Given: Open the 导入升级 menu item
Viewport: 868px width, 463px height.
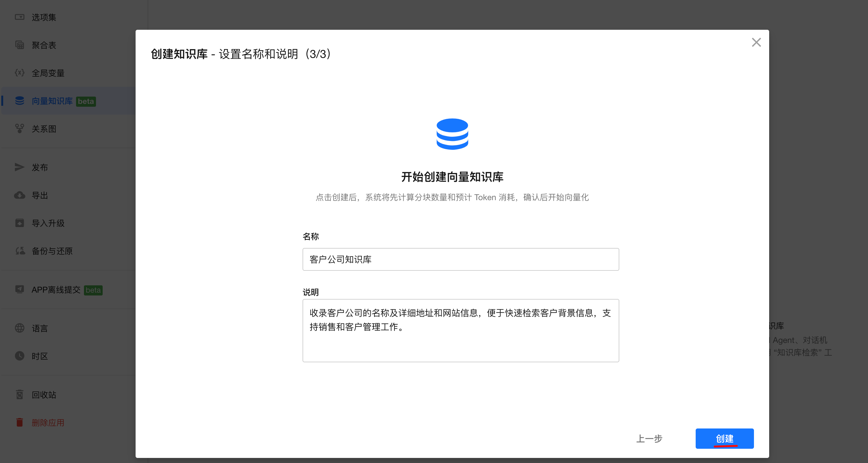Looking at the screenshot, I should (x=48, y=223).
